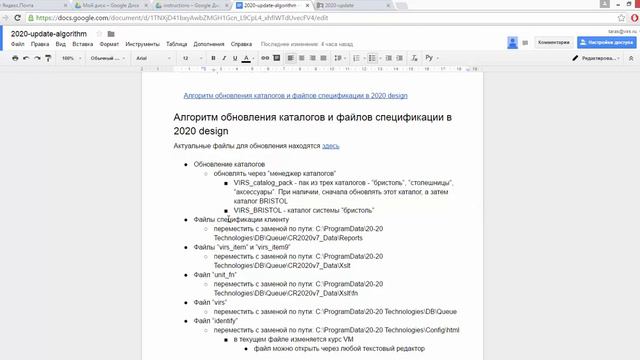This screenshot has width=640, height=360.
Task: Align text to the right
Action: (x=313, y=58)
